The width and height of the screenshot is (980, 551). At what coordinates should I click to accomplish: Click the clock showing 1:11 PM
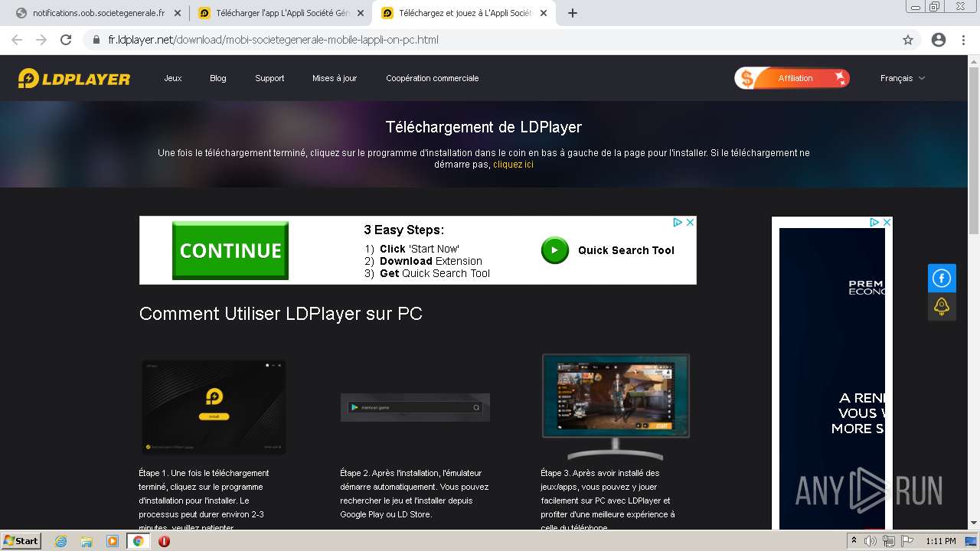(x=940, y=541)
